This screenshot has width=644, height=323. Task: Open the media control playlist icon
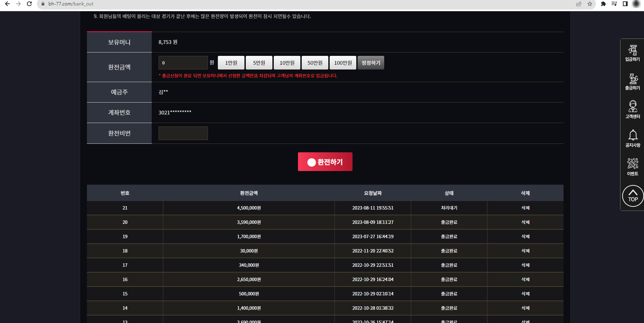click(614, 4)
